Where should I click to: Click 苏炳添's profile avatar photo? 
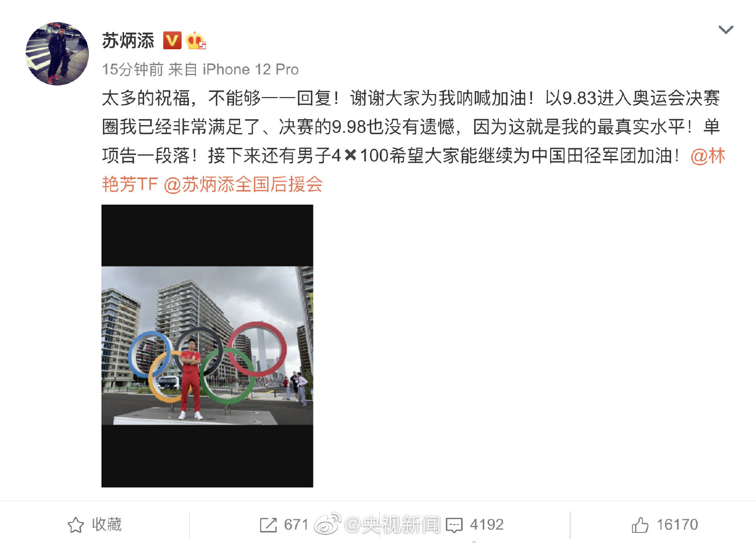(57, 54)
